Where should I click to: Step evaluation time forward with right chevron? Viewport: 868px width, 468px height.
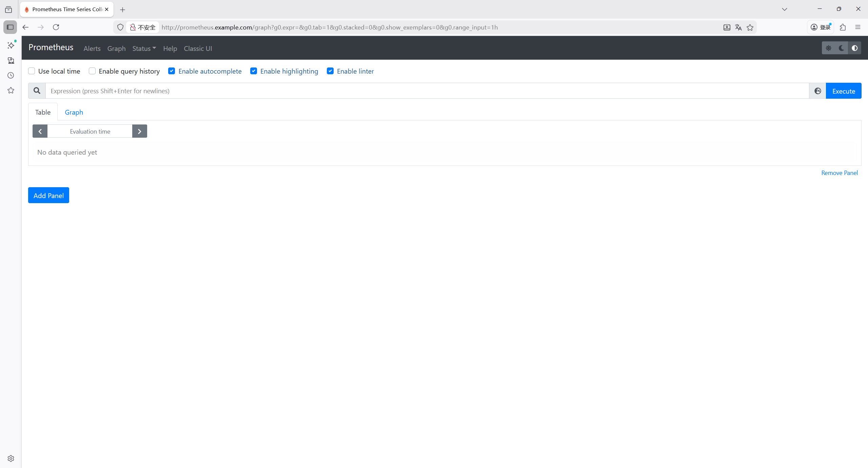pyautogui.click(x=139, y=131)
